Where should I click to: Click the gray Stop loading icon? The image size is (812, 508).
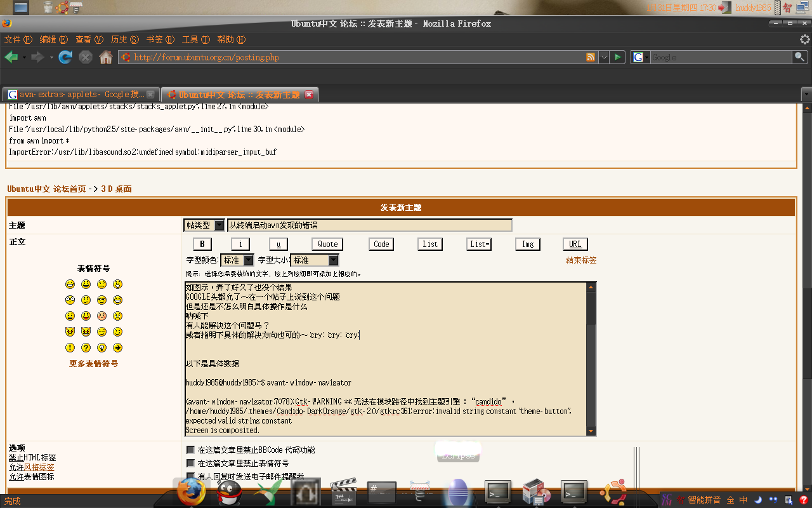pos(86,57)
